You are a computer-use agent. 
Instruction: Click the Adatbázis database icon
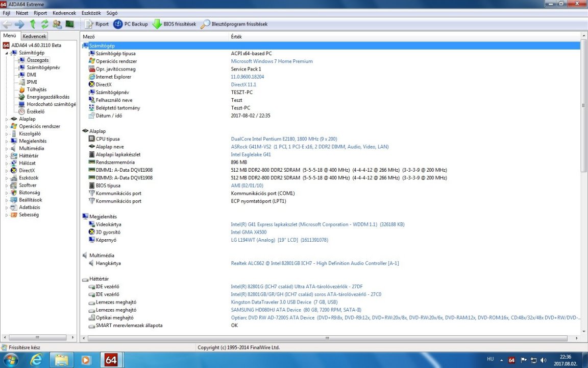point(13,208)
